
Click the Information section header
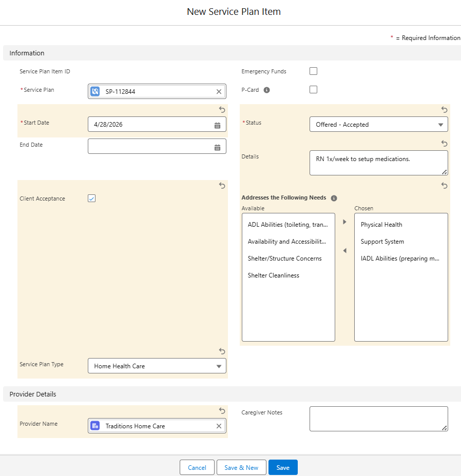[x=232, y=53]
